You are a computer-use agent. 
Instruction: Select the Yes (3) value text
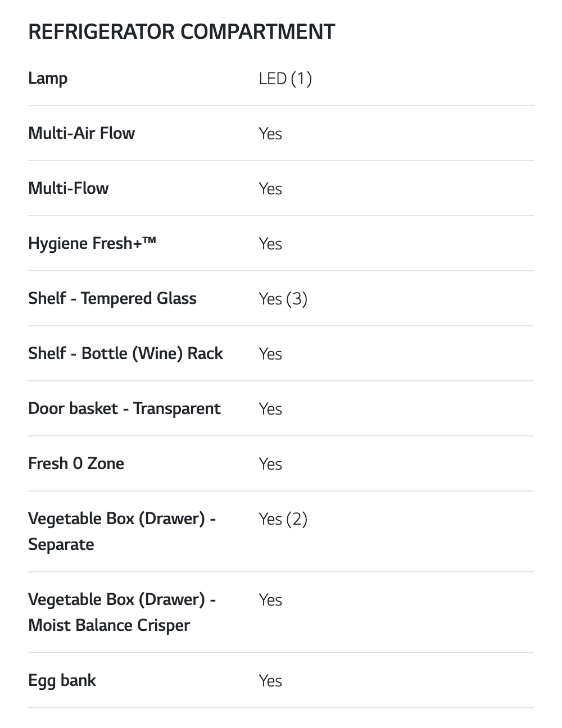(283, 298)
